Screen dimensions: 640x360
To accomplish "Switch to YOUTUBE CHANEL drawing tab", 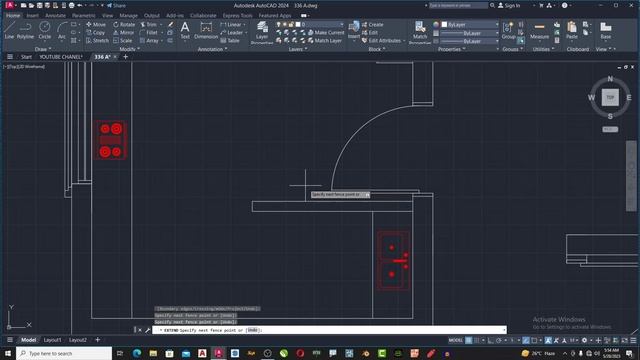I will tap(61, 57).
